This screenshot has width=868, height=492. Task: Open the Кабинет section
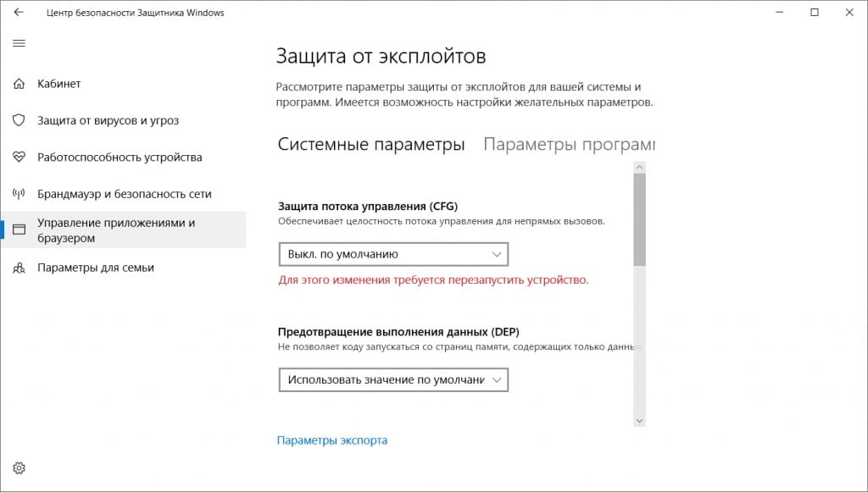pyautogui.click(x=58, y=84)
